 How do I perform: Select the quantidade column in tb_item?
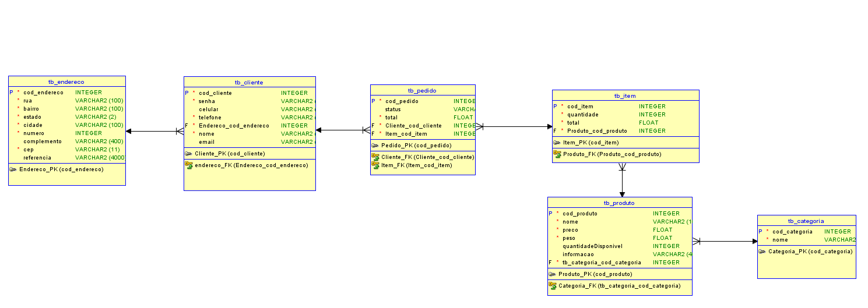pyautogui.click(x=625, y=114)
